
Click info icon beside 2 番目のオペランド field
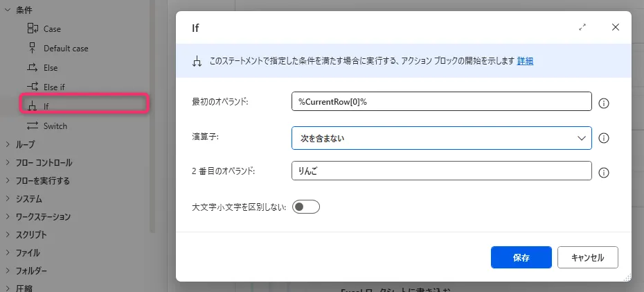tap(603, 172)
